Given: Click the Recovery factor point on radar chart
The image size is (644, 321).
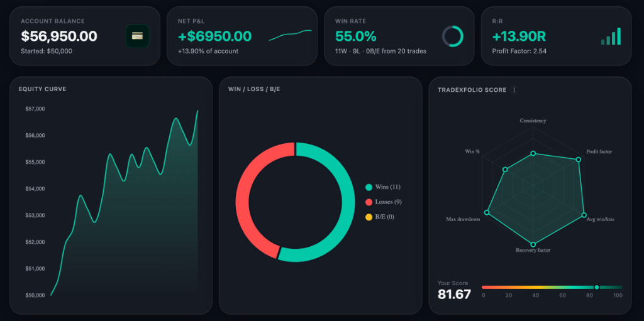Looking at the screenshot, I should tap(533, 244).
